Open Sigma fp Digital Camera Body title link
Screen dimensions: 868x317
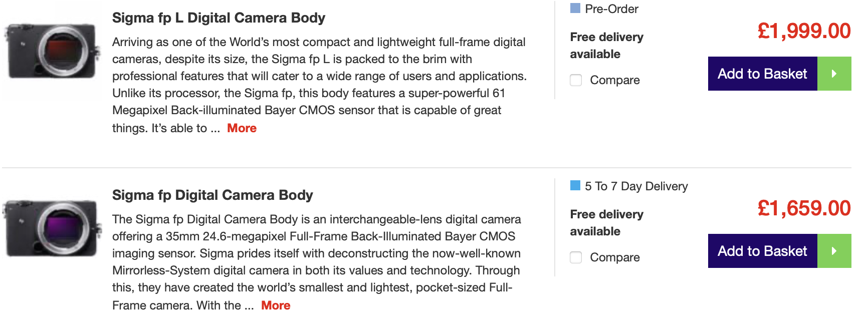click(x=212, y=195)
